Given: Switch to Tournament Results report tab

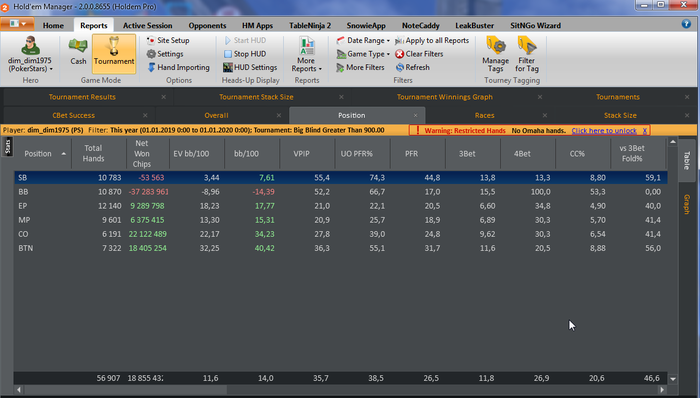Looking at the screenshot, I should pyautogui.click(x=82, y=97).
